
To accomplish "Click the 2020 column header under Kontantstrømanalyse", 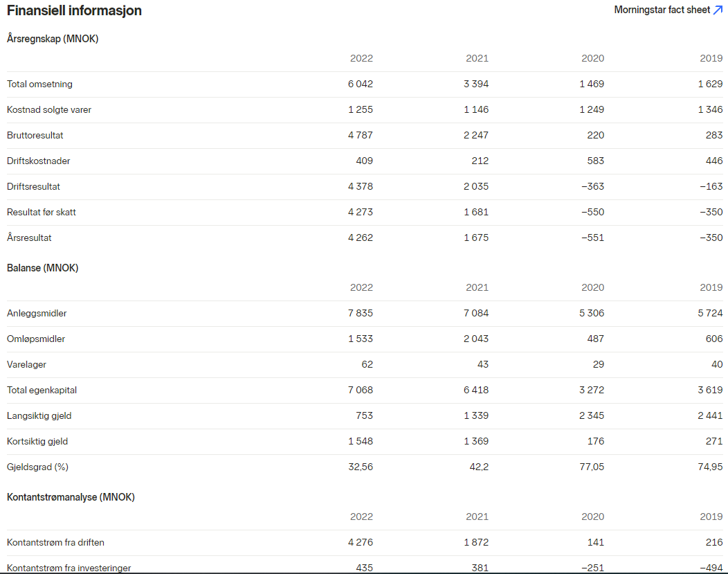I will pos(593,517).
